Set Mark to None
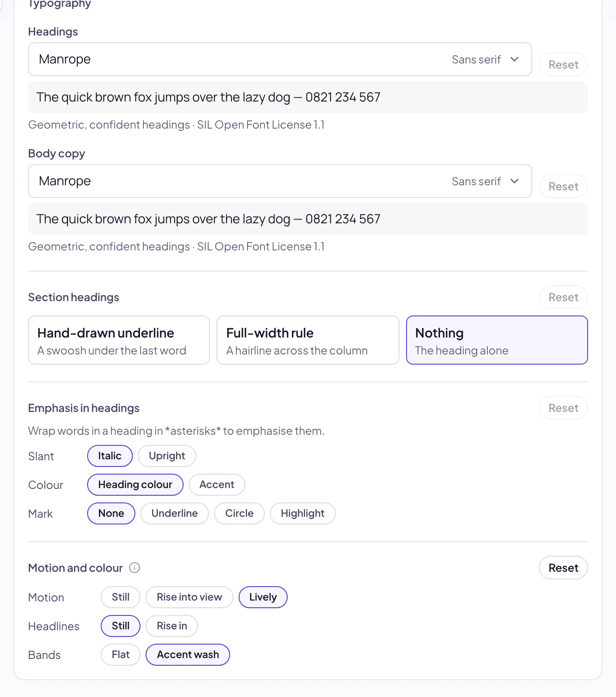616x697 pixels. coord(111,513)
